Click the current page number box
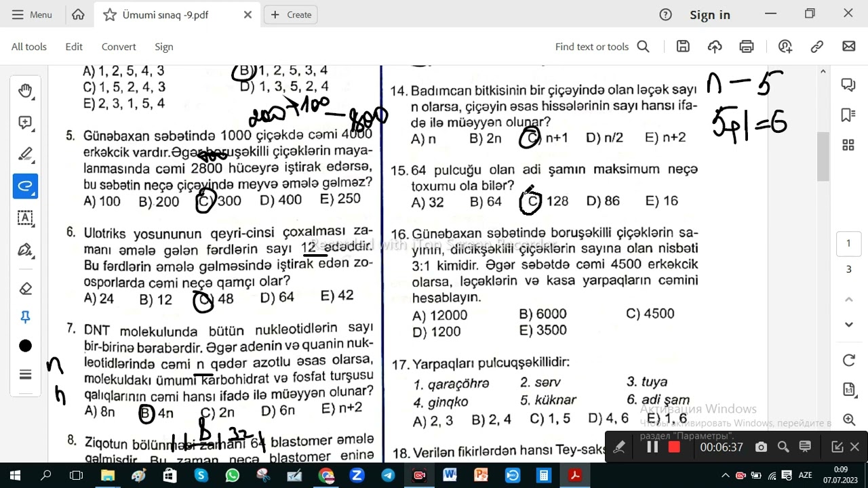Image resolution: width=868 pixels, height=488 pixels. [848, 243]
